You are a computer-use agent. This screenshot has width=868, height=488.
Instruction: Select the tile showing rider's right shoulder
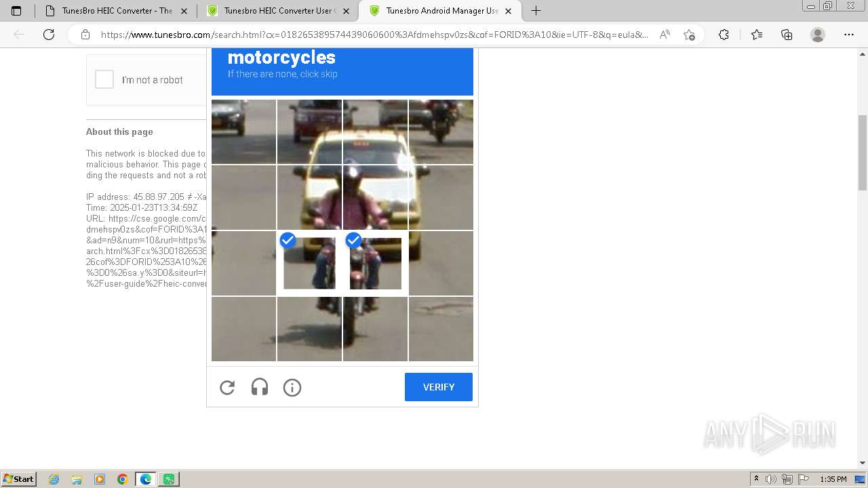pos(309,197)
